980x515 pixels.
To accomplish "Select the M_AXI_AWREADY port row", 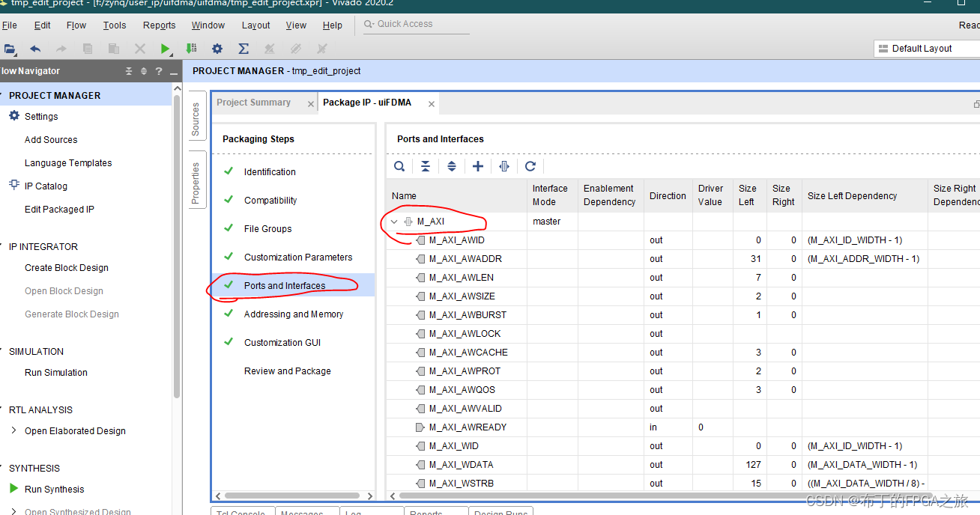I will [683, 427].
